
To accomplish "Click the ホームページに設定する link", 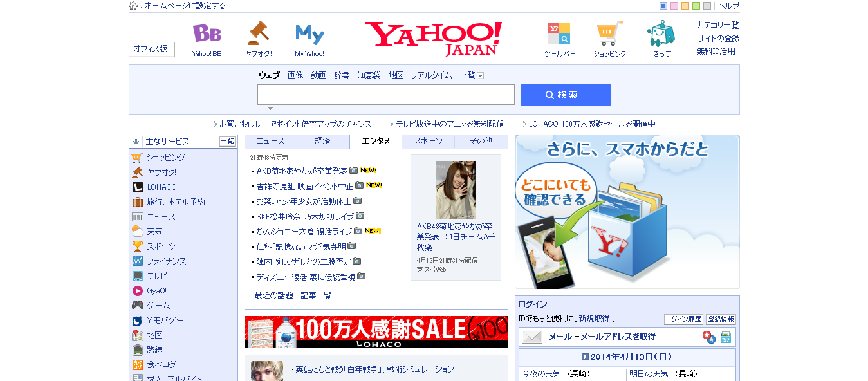I will (x=185, y=6).
